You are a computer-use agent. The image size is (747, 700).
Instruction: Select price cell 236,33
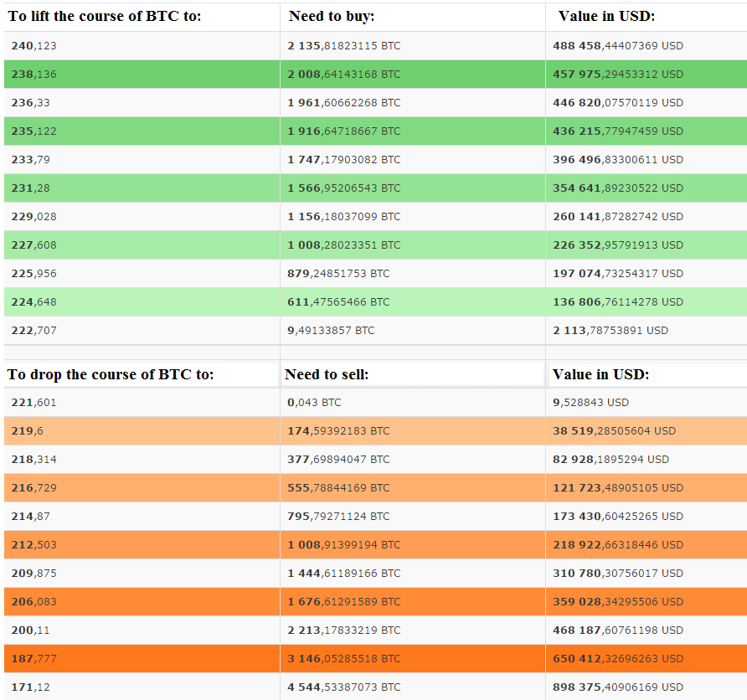[x=30, y=103]
